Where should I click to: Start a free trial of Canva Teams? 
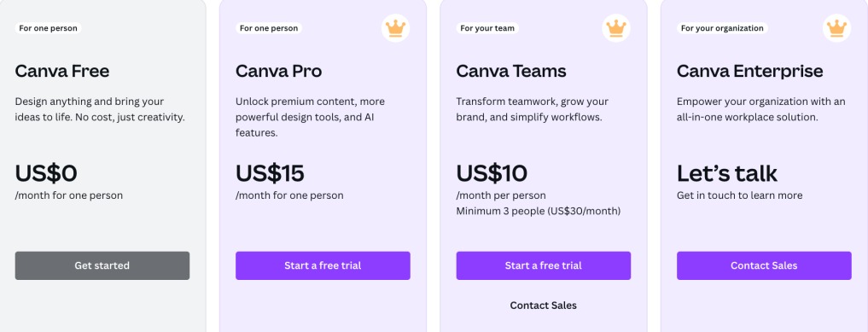(544, 265)
